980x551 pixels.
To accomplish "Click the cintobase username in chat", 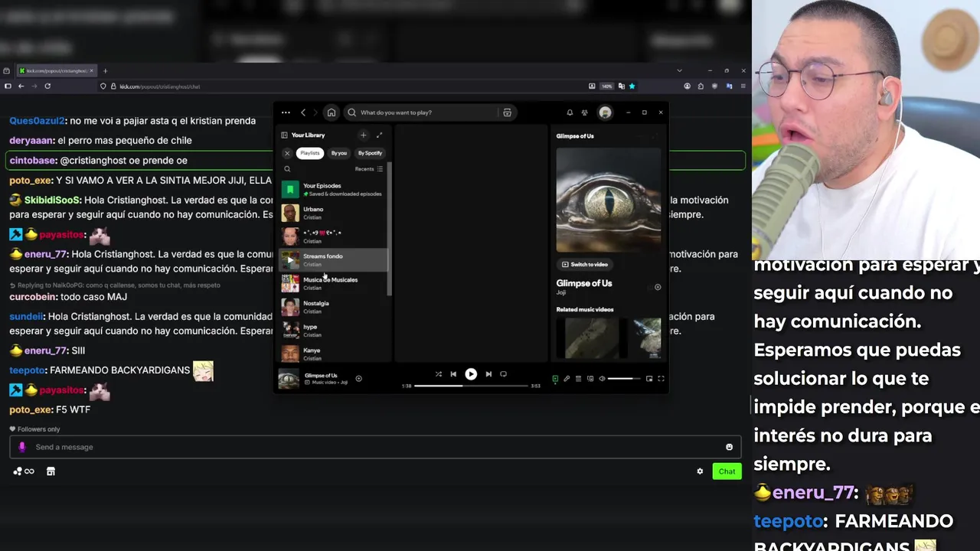I will 33,161.
